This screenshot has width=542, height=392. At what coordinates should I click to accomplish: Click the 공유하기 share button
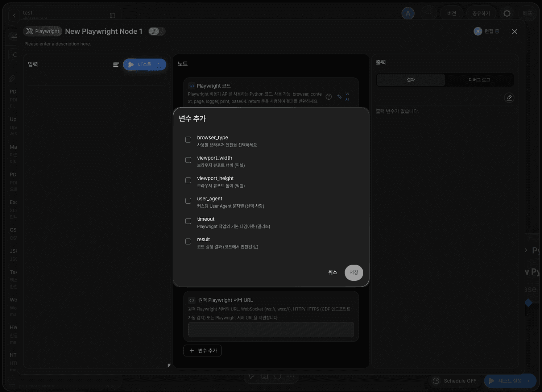[x=481, y=13]
